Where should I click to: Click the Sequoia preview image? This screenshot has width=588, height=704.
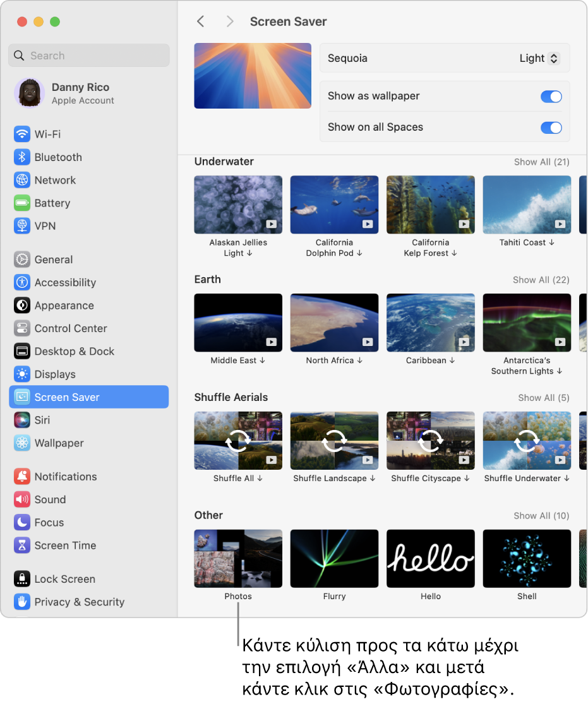point(253,75)
